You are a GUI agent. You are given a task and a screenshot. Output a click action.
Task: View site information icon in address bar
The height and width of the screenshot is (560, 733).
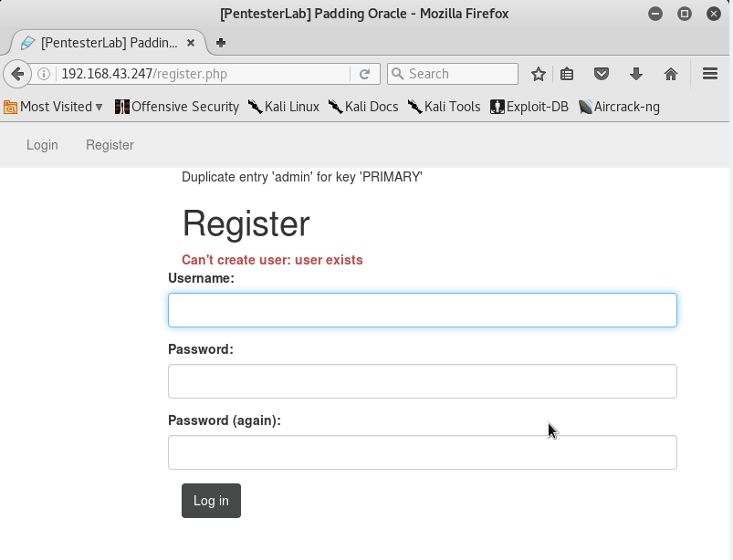[x=44, y=74]
